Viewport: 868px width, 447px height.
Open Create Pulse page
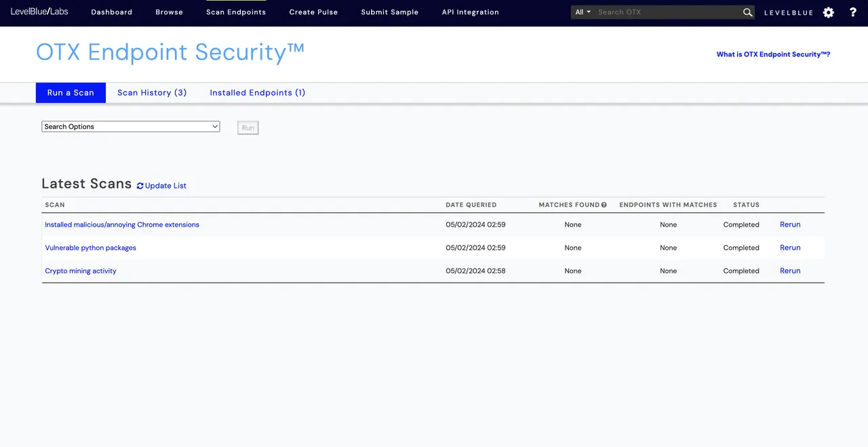point(313,12)
